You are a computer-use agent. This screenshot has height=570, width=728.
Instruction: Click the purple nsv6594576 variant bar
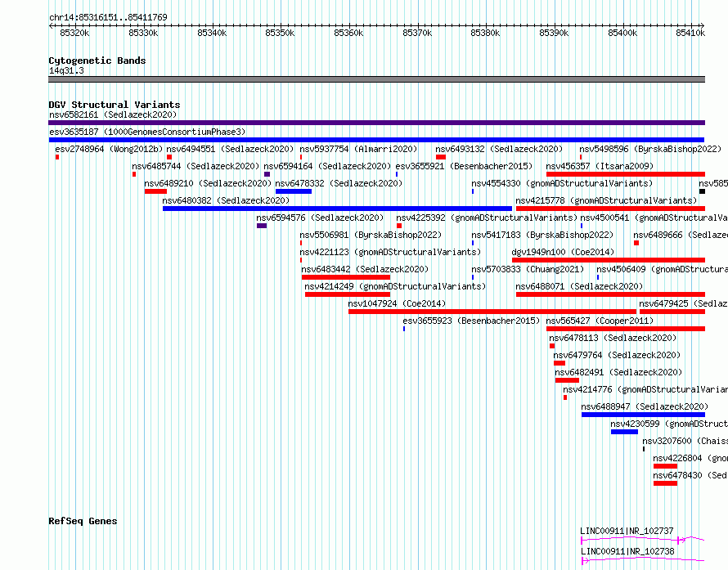tap(262, 226)
